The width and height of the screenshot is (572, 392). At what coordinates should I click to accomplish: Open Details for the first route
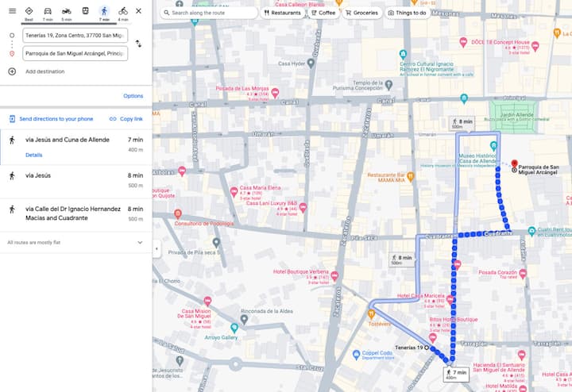point(34,155)
